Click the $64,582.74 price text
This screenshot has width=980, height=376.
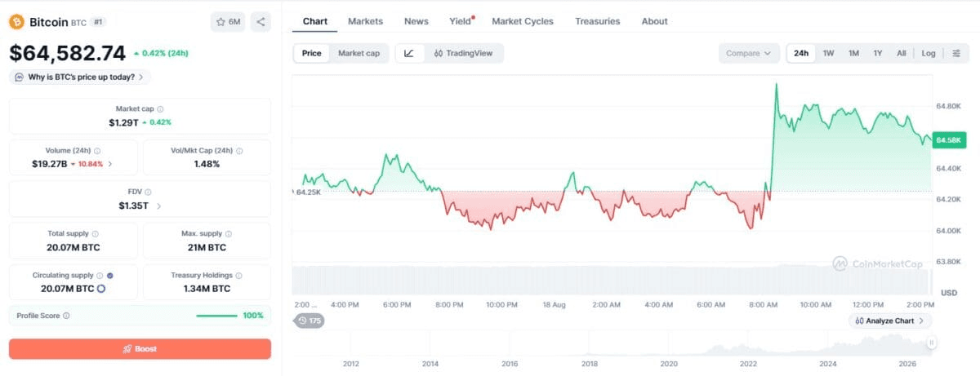(x=68, y=53)
